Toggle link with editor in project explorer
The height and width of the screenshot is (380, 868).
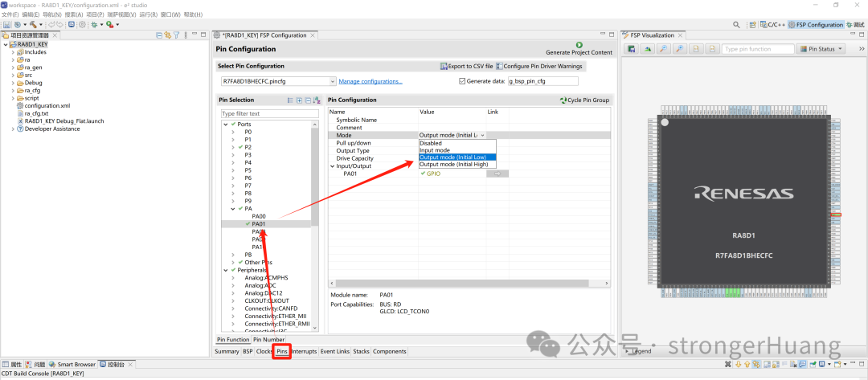[x=167, y=35]
